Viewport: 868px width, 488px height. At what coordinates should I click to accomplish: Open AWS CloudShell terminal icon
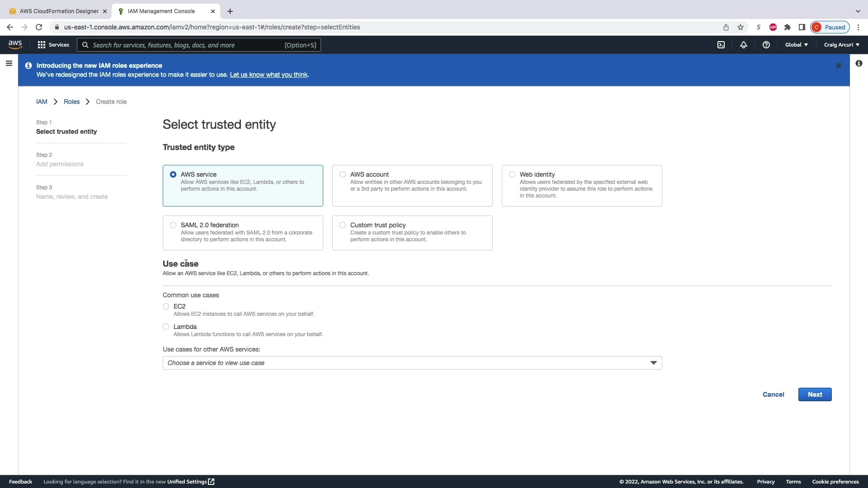point(721,45)
